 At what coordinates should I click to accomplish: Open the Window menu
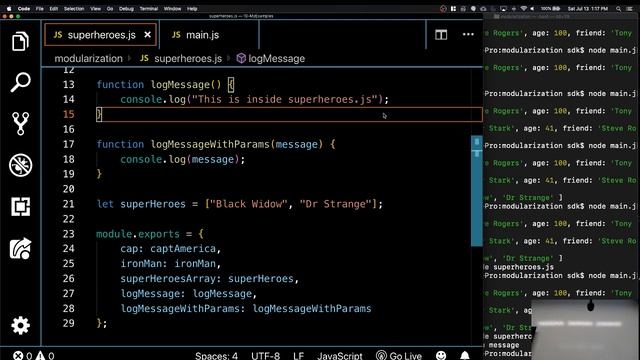[x=172, y=8]
